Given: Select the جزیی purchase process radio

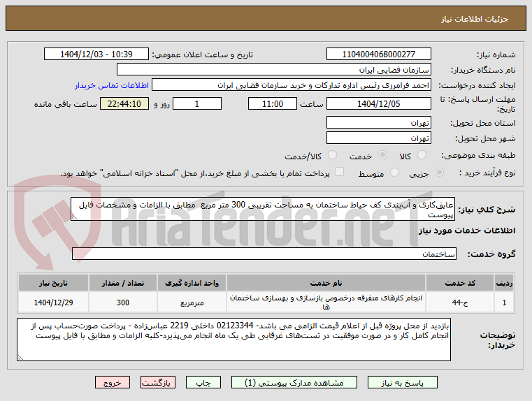Looking at the screenshot, I should (439, 173).
